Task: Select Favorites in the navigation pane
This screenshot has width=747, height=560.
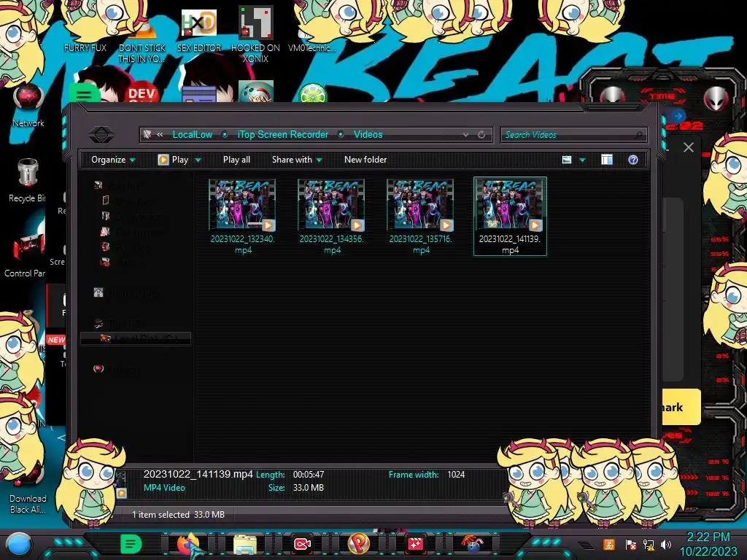Action: (118, 186)
